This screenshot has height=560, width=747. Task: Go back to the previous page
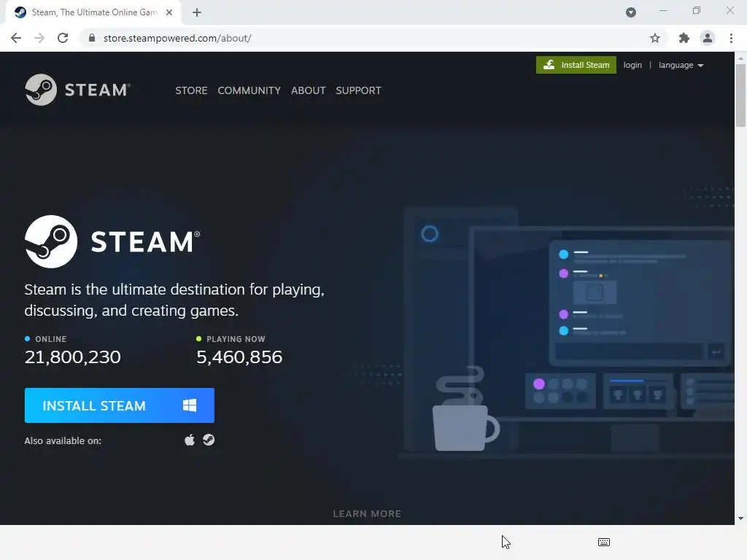coord(16,38)
